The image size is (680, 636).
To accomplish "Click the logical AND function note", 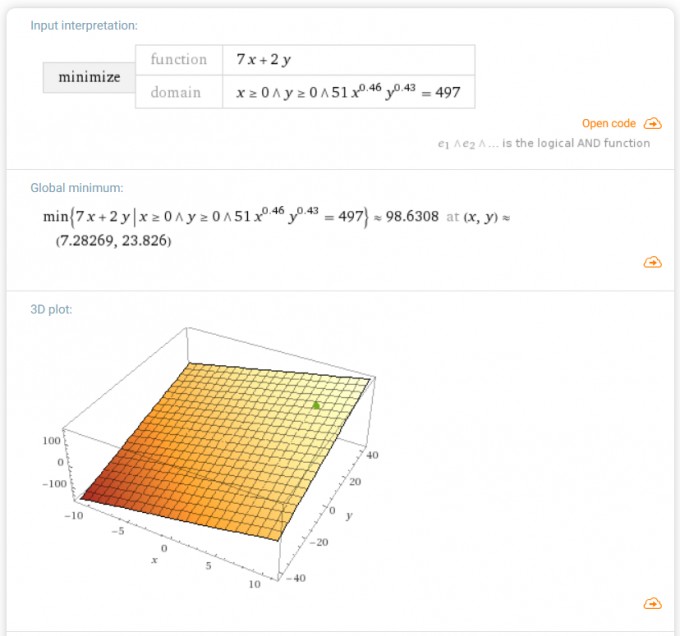I will [x=544, y=144].
